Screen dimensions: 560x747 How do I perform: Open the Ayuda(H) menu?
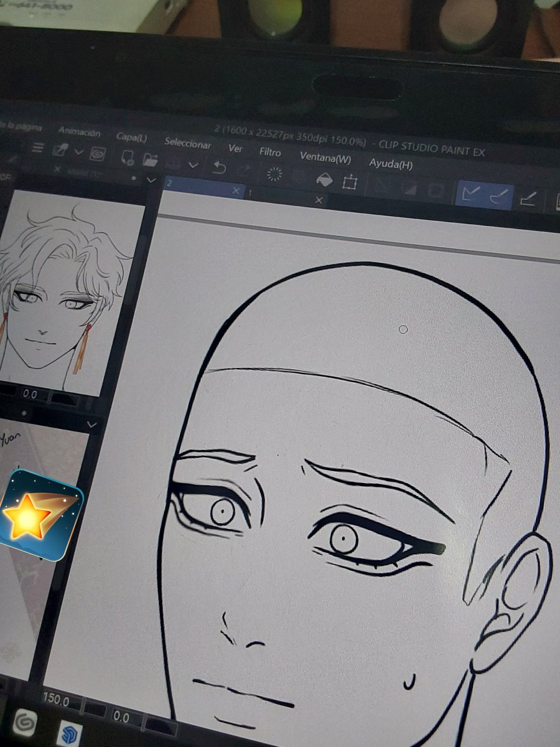point(390,164)
